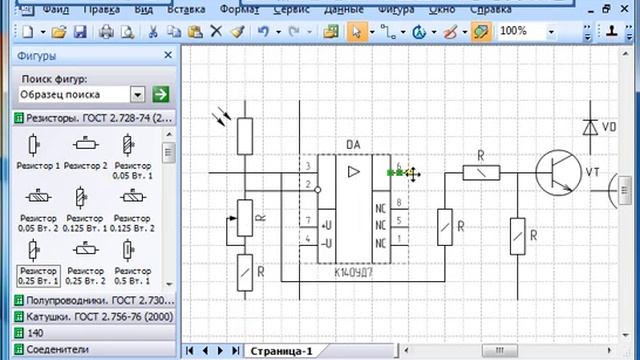Click the Redo arrow icon
Viewport: 640px width, 360px height.
coord(294,31)
